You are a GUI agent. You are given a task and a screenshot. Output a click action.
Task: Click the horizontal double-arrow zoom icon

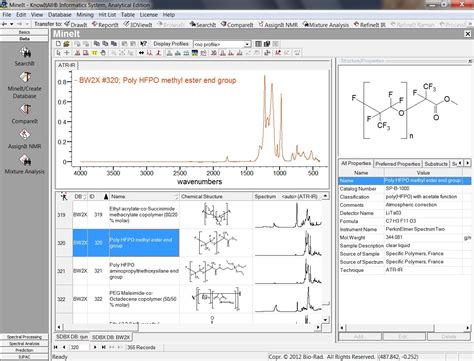(x=141, y=53)
